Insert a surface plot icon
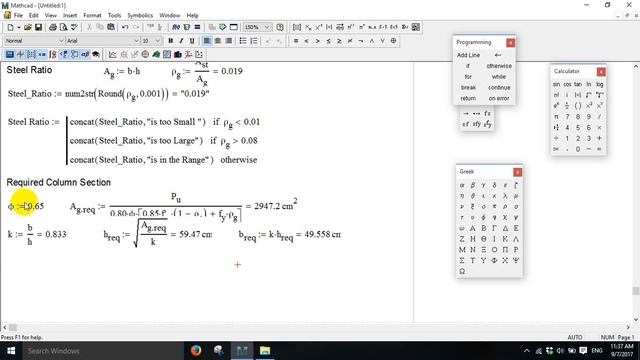Image resolution: width=640 pixels, height=360 pixels. [x=156, y=54]
